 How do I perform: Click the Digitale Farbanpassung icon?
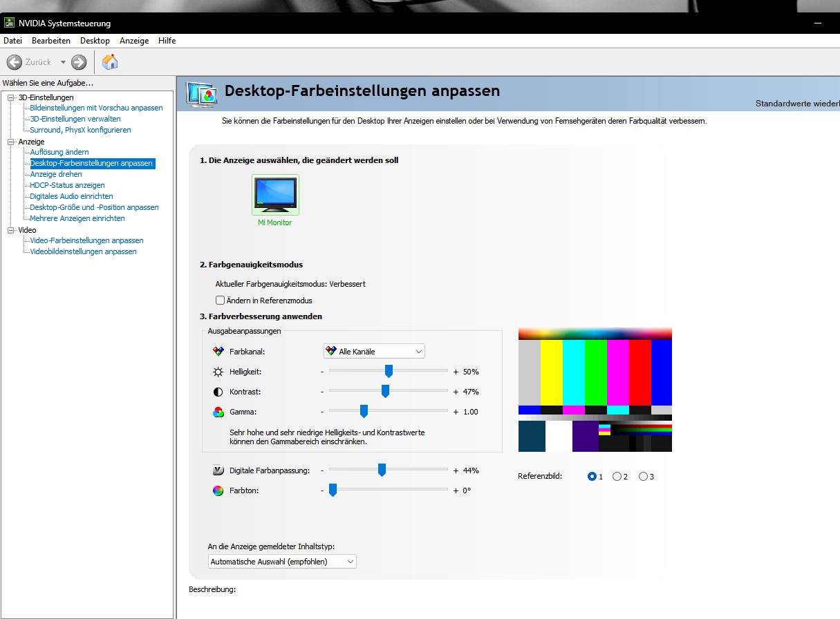(218, 470)
